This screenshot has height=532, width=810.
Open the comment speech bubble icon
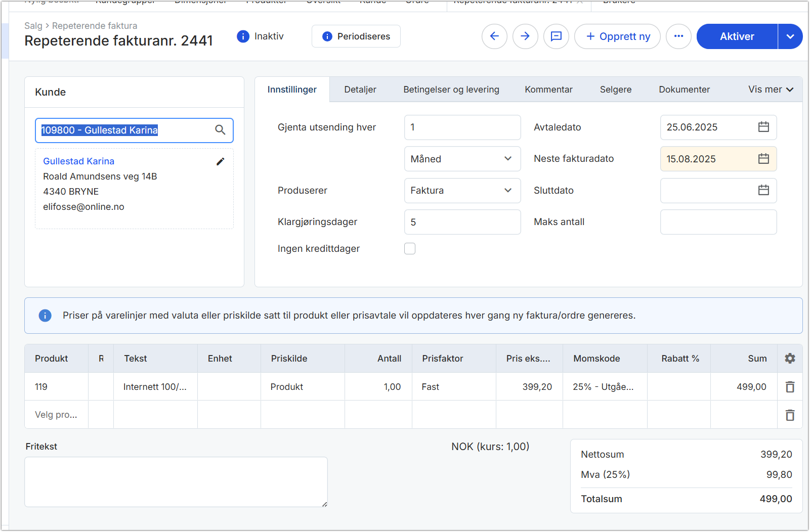coord(556,36)
